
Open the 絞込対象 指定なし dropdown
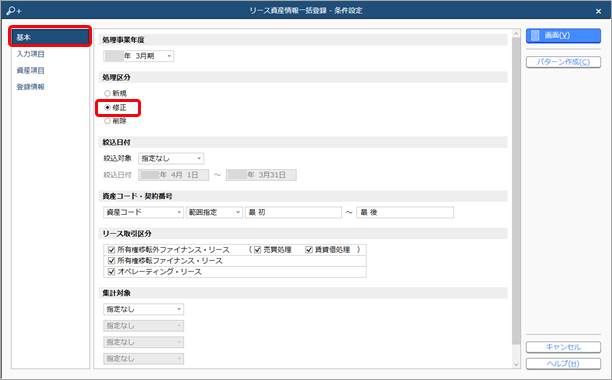click(171, 158)
